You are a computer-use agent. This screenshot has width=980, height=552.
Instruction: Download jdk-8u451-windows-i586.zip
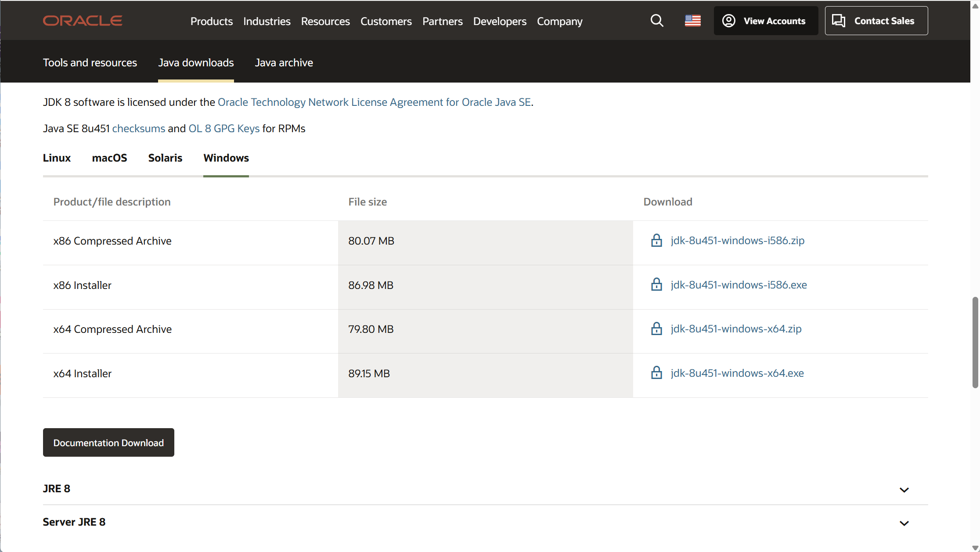pos(738,241)
